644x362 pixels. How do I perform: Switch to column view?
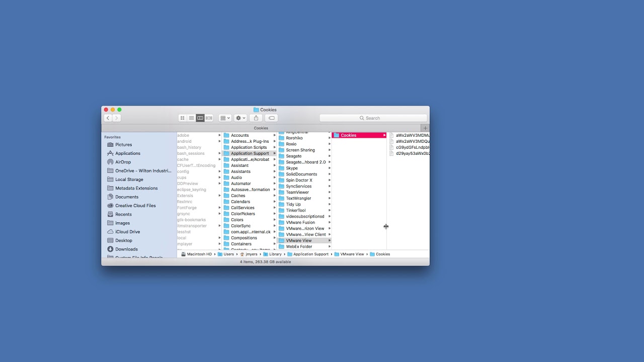click(x=200, y=118)
